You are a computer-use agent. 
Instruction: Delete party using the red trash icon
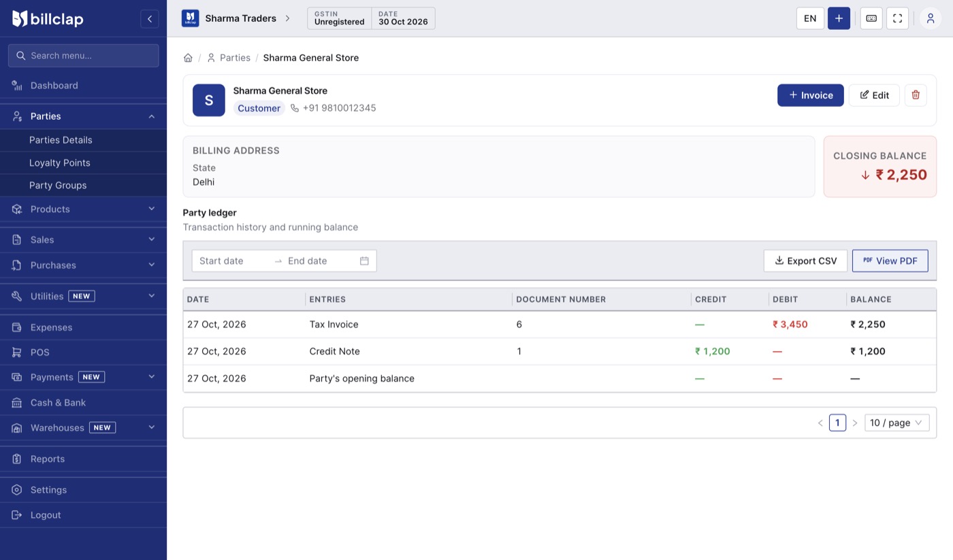916,95
